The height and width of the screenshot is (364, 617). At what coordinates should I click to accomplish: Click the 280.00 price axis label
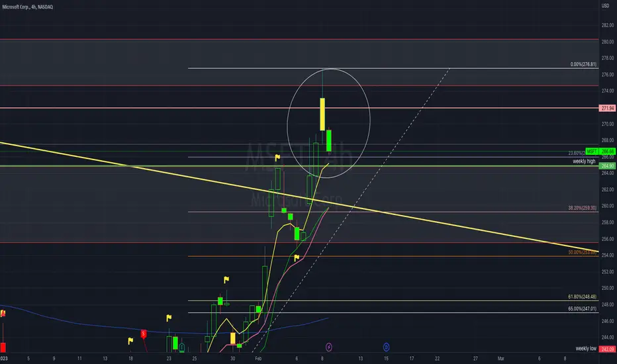pos(607,42)
